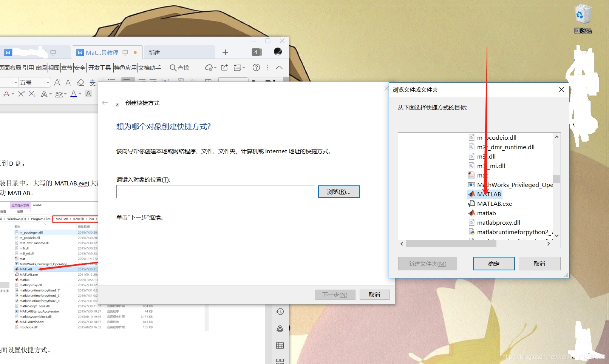Open the 章节 ribbon tab
609x364 pixels.
pos(67,68)
